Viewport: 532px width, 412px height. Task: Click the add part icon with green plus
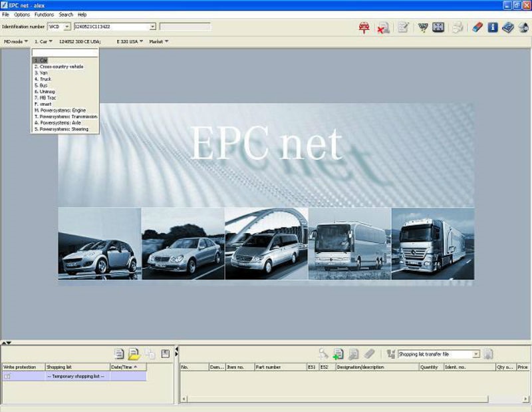tap(338, 354)
